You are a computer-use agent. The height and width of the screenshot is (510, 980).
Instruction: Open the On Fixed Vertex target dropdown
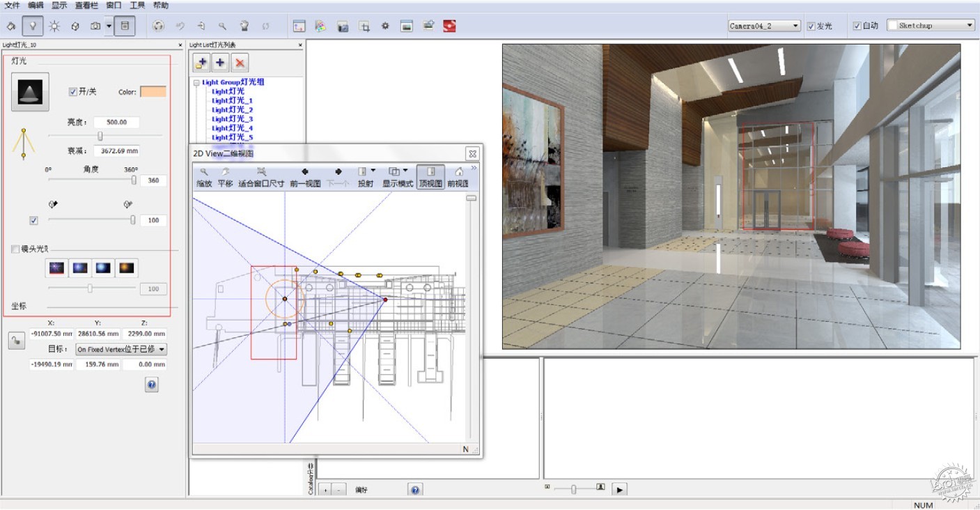tap(121, 350)
